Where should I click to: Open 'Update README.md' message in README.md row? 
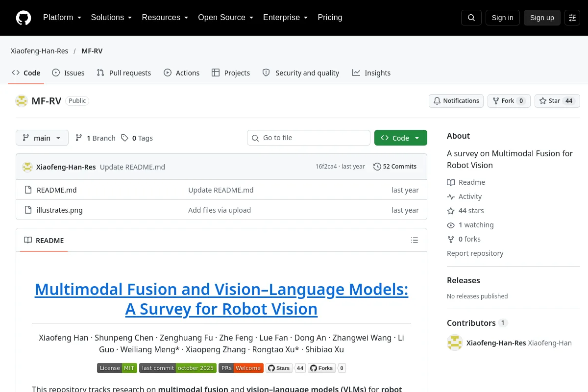(x=221, y=190)
